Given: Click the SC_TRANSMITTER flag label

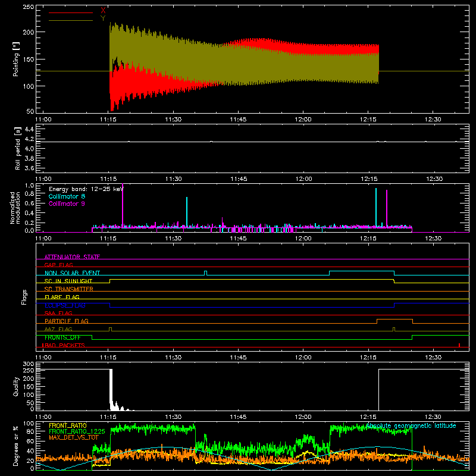Looking at the screenshot, I should [68, 289].
